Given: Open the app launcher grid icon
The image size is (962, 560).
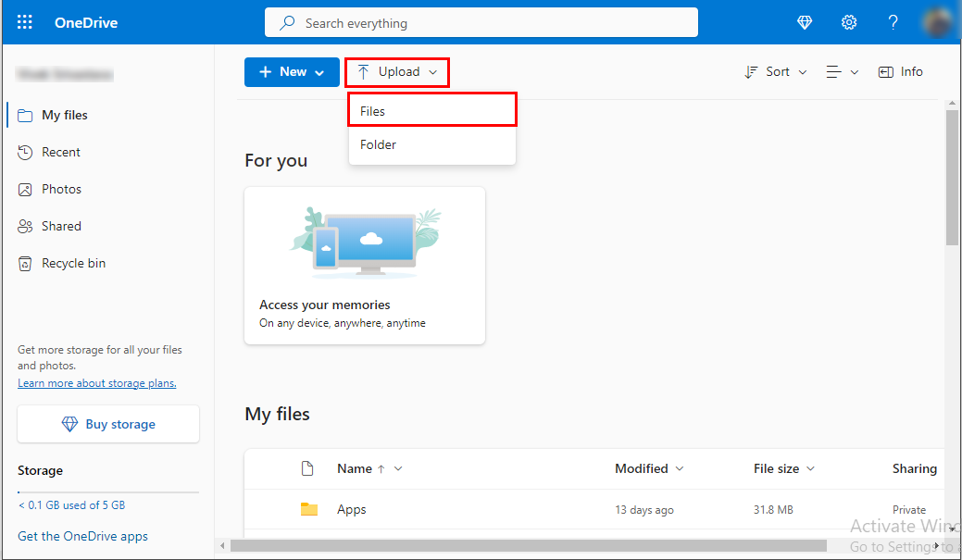Looking at the screenshot, I should click(x=25, y=23).
